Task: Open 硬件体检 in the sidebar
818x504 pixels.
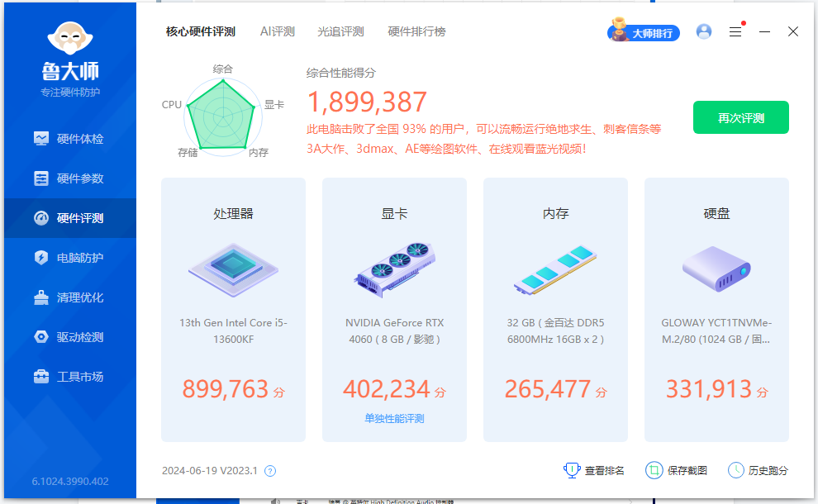Action: tap(70, 139)
